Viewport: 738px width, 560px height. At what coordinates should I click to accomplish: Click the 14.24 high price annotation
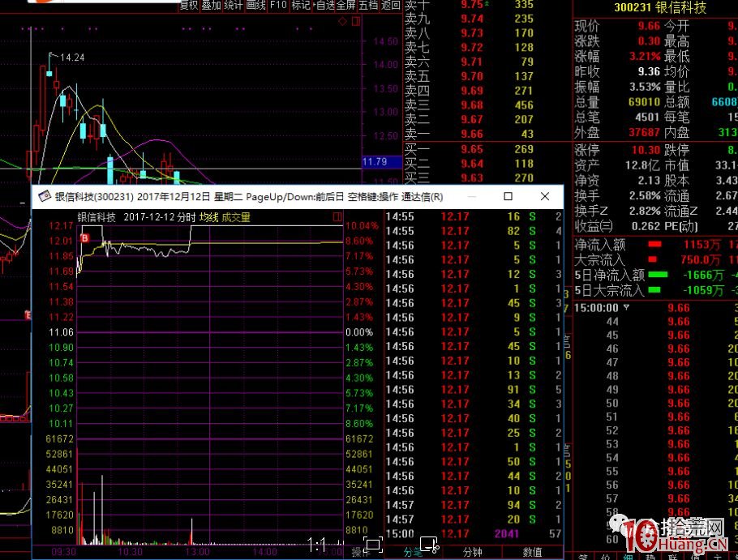point(72,58)
